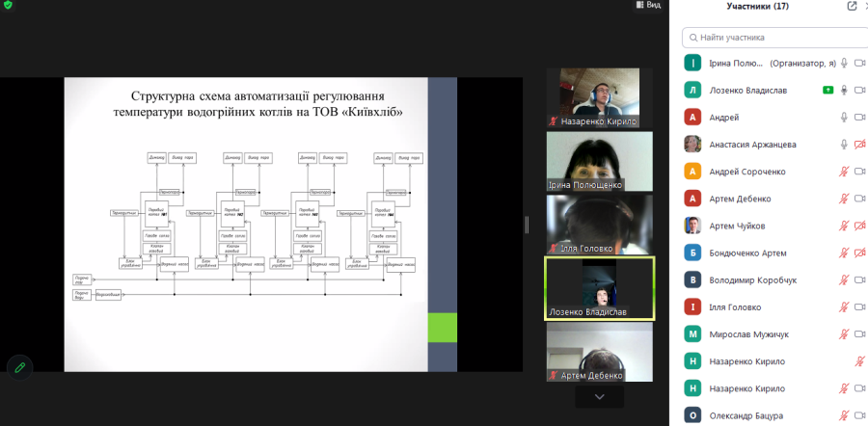Select Олександр Бацура in the list
The image size is (868, 426).
(746, 415)
